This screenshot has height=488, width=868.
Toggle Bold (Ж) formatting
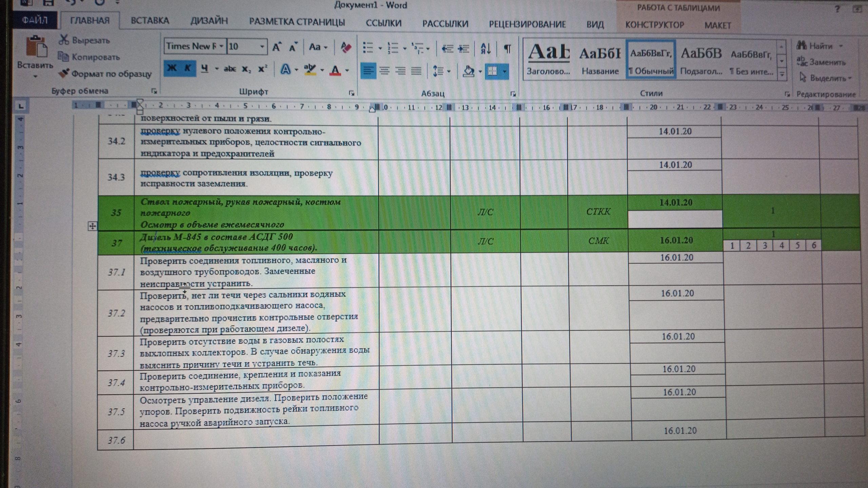point(172,68)
